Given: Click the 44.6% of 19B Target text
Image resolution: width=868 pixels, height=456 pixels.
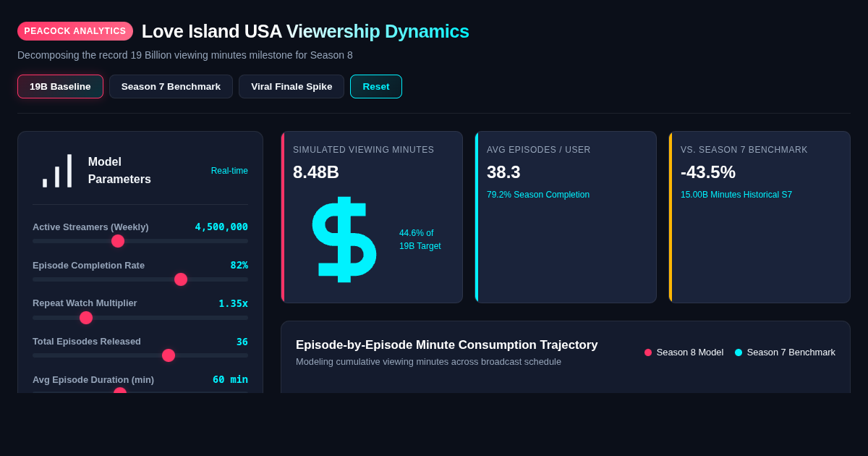Looking at the screenshot, I should click(420, 240).
